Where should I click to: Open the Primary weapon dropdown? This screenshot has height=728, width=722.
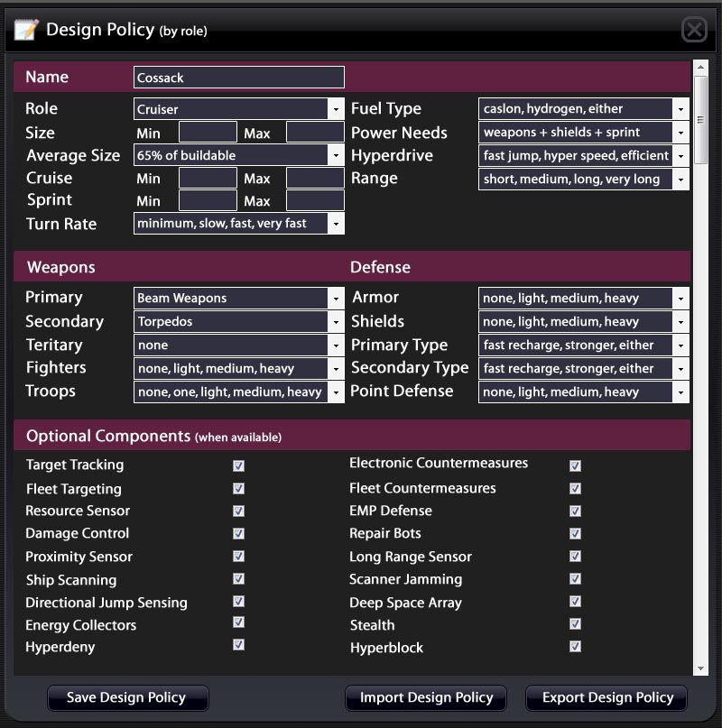[x=239, y=298]
